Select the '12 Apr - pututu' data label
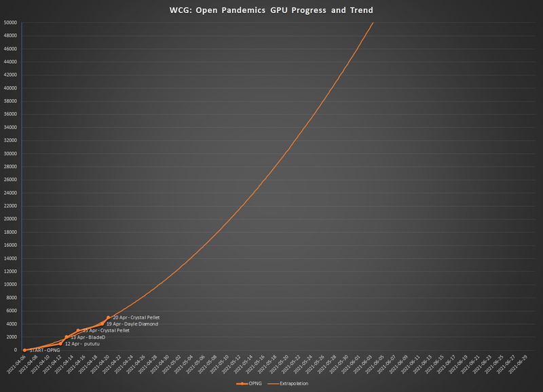Image resolution: width=543 pixels, height=392 pixels. pyautogui.click(x=82, y=344)
